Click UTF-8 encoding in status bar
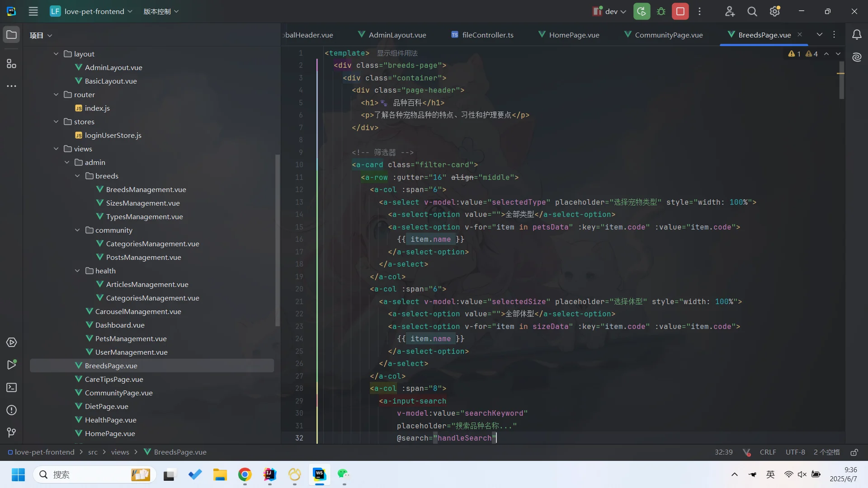 [795, 452]
